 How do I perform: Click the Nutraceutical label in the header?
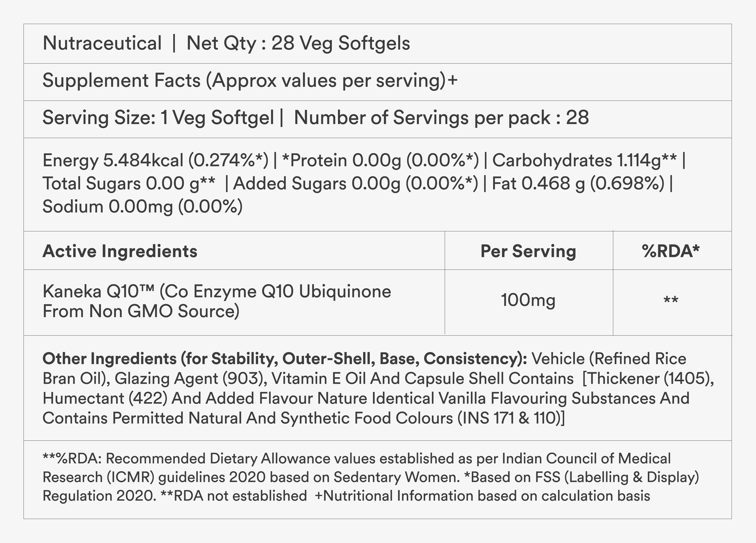point(102,43)
